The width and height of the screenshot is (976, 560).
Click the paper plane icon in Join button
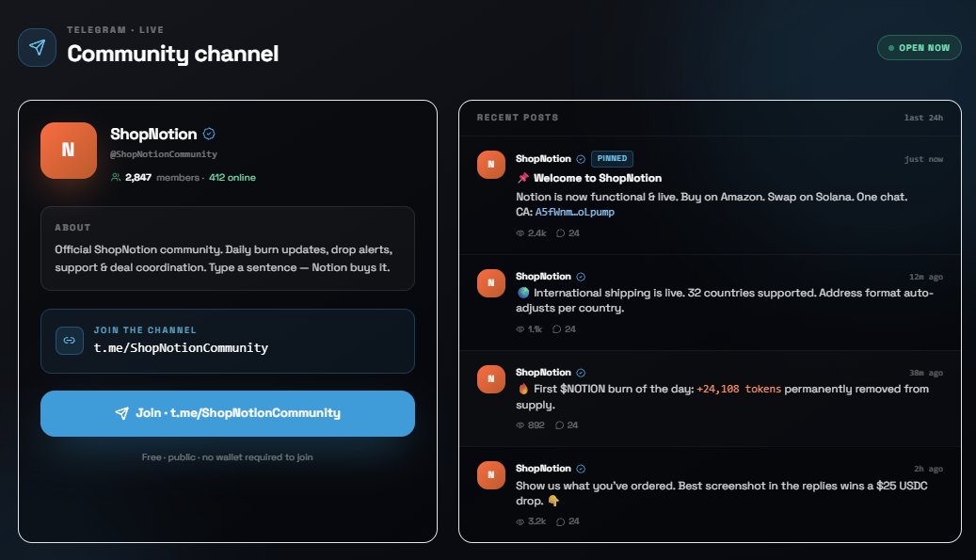pos(122,413)
